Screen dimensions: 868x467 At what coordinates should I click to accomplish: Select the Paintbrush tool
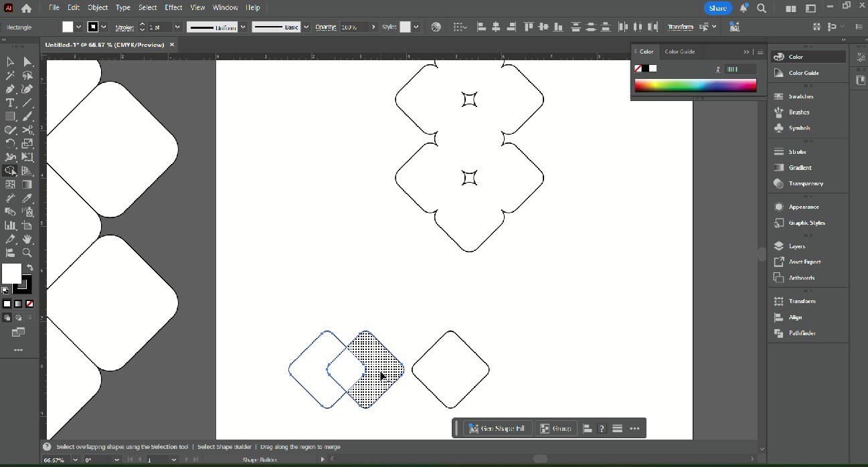(x=27, y=116)
